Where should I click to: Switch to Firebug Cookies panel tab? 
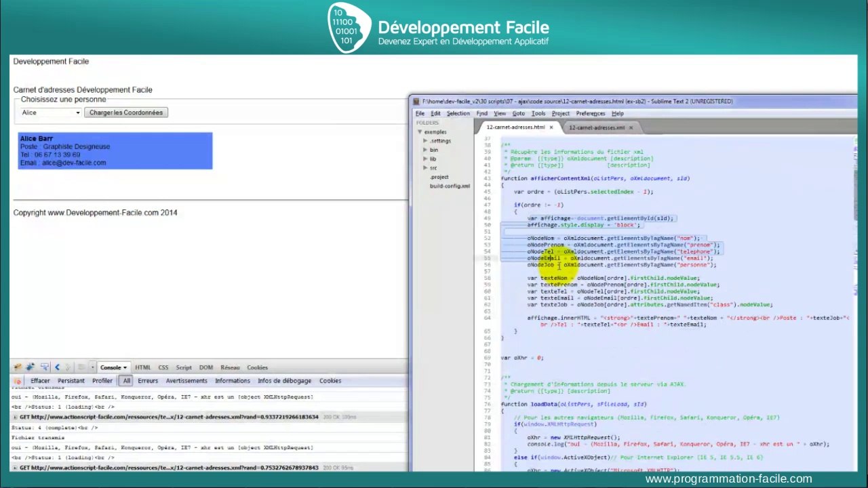click(257, 367)
